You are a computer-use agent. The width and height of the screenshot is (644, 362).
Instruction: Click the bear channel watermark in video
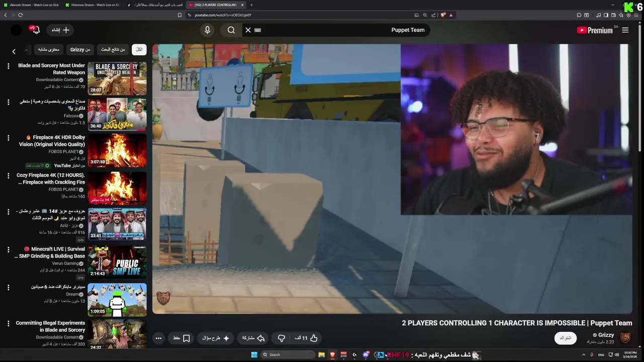tap(164, 298)
